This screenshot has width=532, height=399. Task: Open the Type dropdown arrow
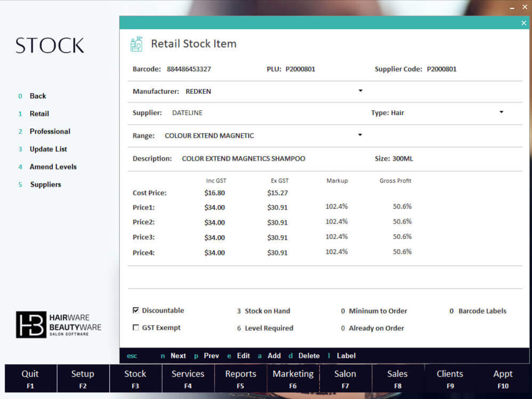[x=501, y=112]
